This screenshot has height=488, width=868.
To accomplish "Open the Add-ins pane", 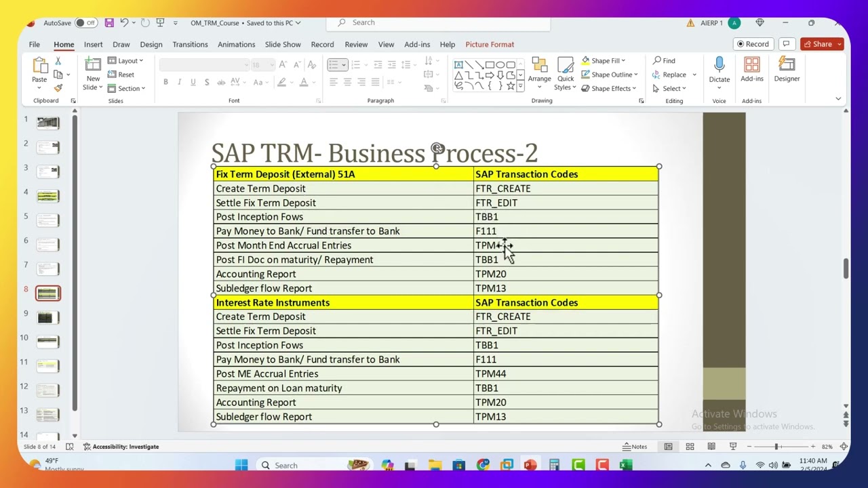I will point(752,70).
